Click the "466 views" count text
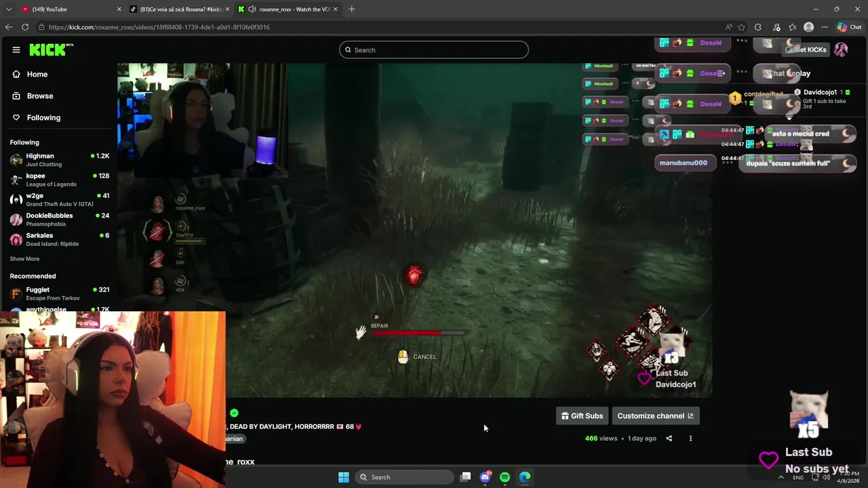The width and height of the screenshot is (868, 488). pyautogui.click(x=601, y=439)
